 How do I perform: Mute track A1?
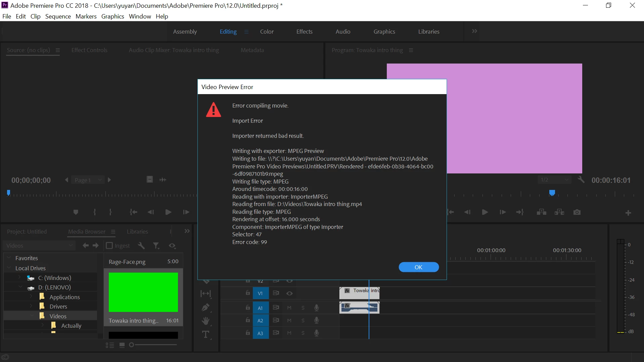point(289,308)
